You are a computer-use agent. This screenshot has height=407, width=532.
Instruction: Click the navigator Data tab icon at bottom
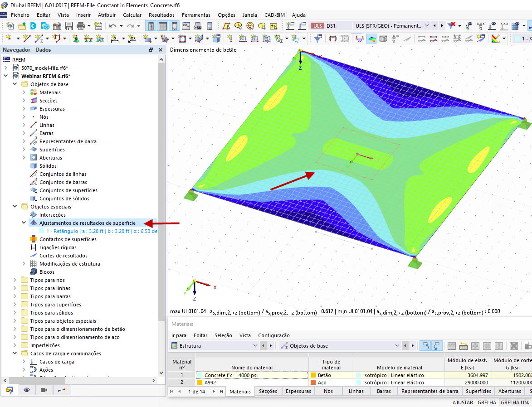(10, 390)
